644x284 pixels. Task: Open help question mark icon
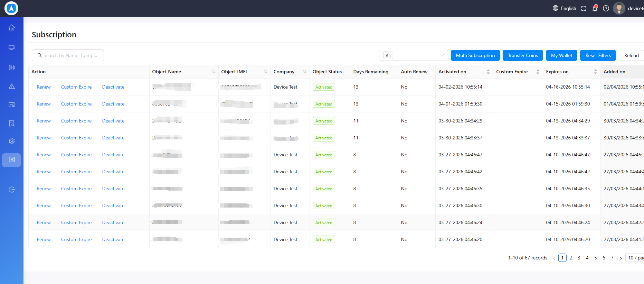pyautogui.click(x=606, y=8)
